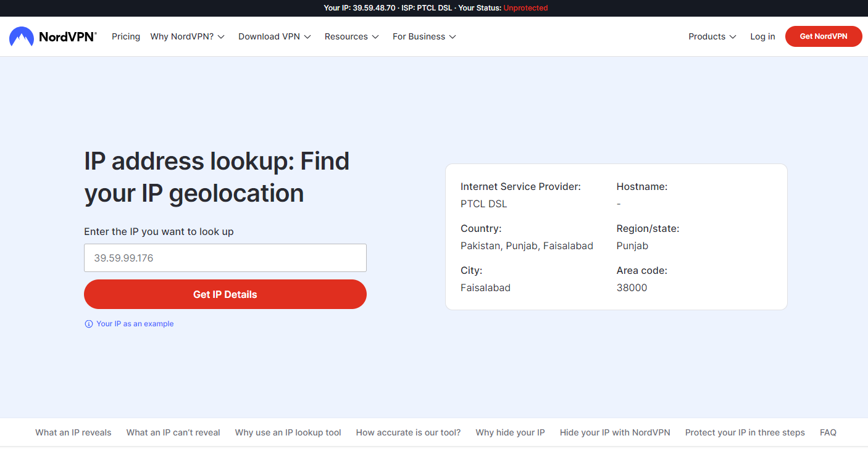Click the IP address lookup heading
This screenshot has height=462, width=868.
pyautogui.click(x=217, y=177)
